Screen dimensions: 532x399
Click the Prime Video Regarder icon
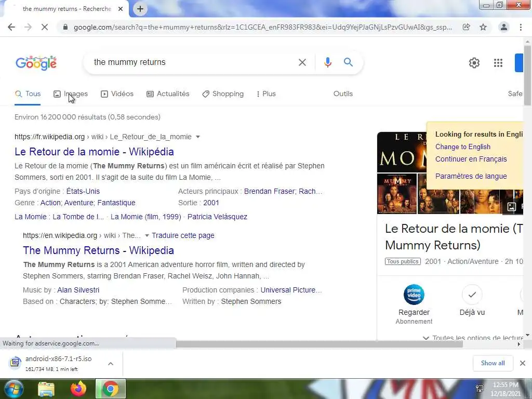coord(414,295)
